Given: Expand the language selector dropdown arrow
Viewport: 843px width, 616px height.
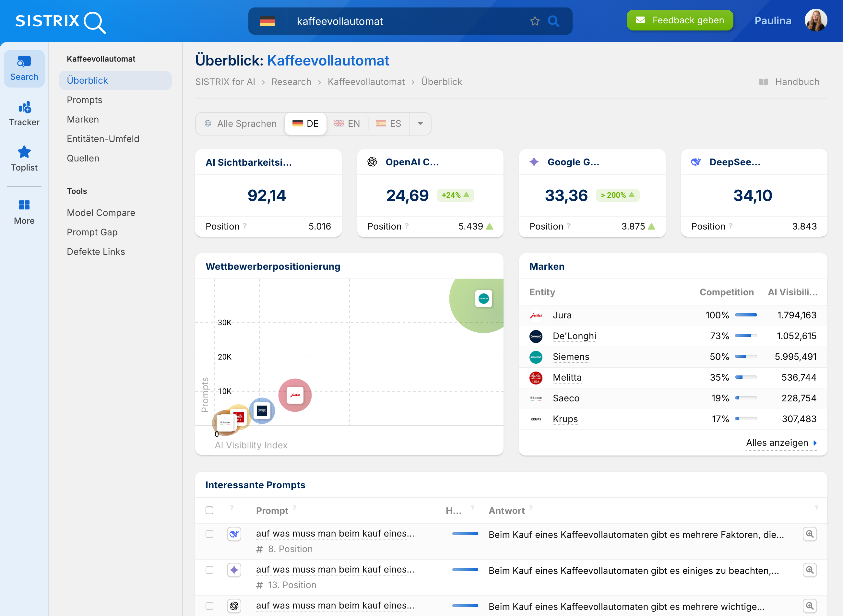Looking at the screenshot, I should (x=420, y=124).
